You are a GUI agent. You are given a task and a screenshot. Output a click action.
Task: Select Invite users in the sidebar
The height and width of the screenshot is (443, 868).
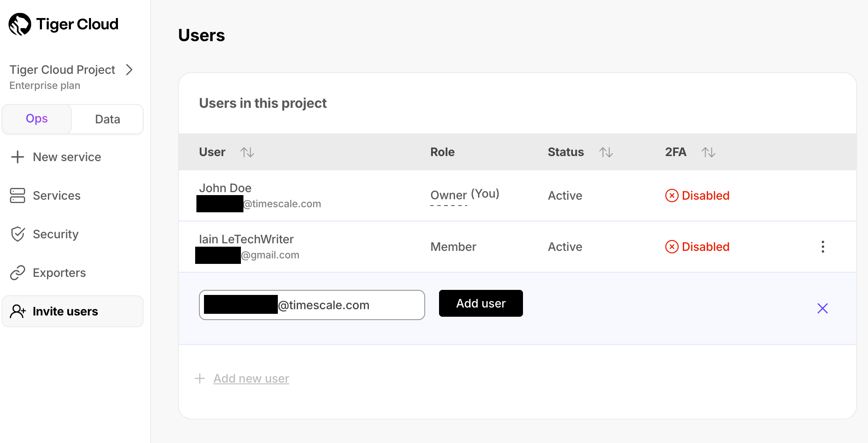pos(73,311)
